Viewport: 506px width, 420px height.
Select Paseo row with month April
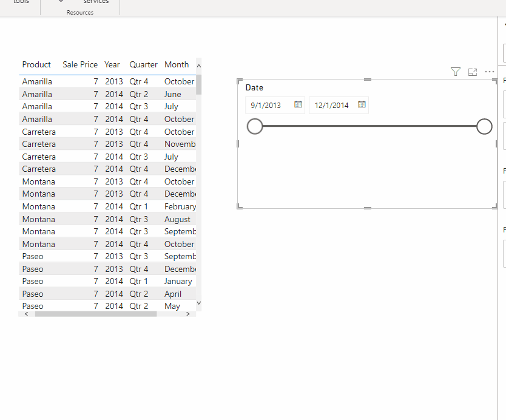pyautogui.click(x=107, y=294)
